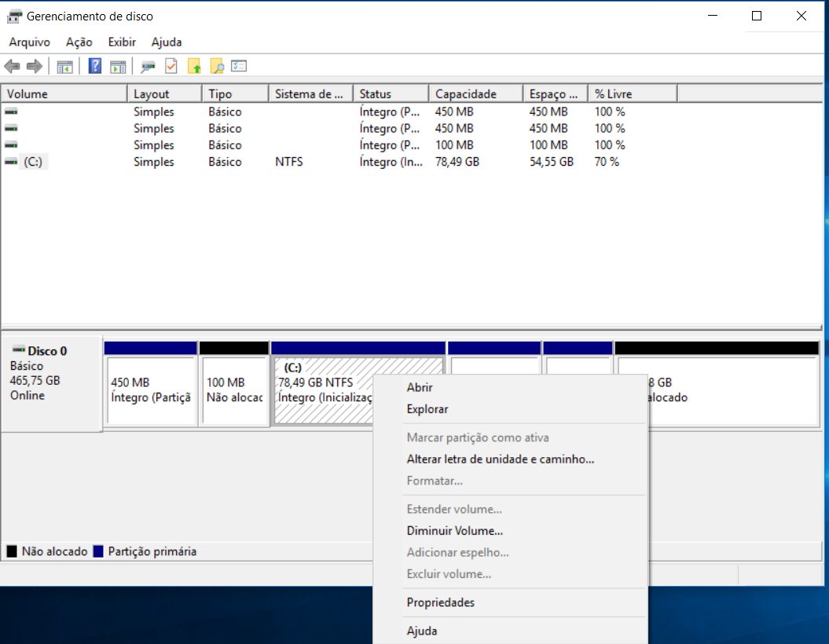Sort by the Volume column header

tap(64, 94)
